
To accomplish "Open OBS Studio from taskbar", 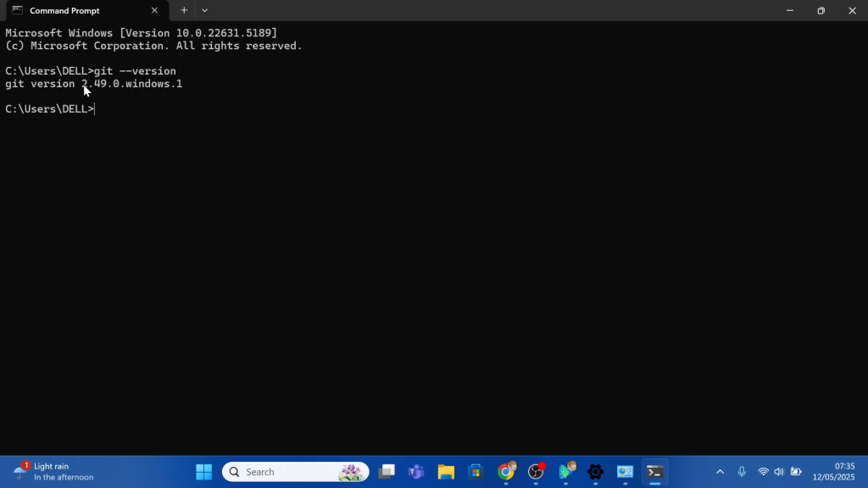I will tap(536, 472).
